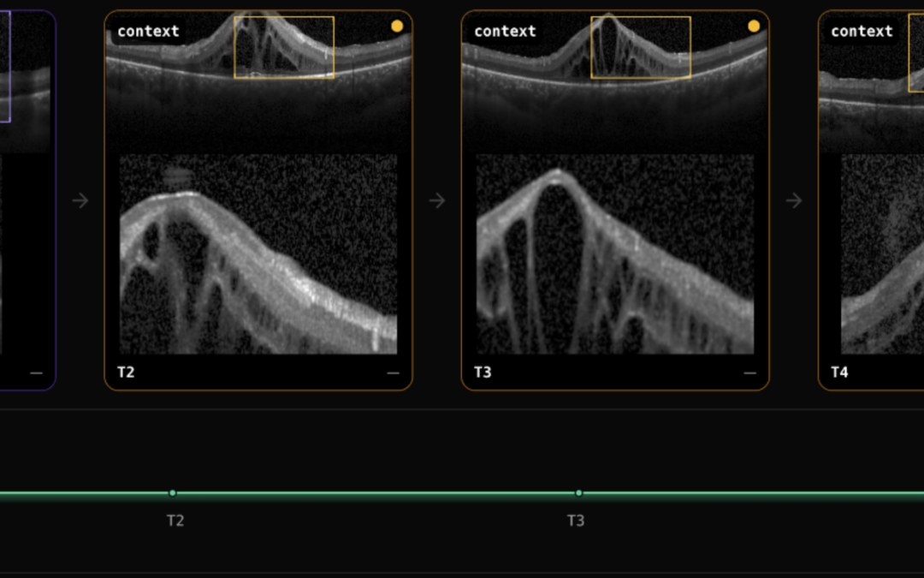Click the dash icon at bottom of T3 card
The height and width of the screenshot is (578, 924).
749,372
